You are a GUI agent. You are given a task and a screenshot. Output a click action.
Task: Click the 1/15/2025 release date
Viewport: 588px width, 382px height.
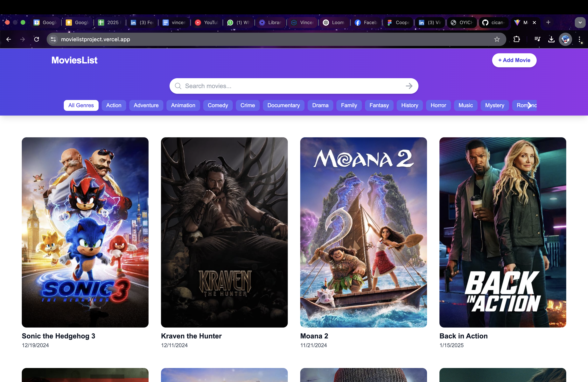tap(451, 345)
